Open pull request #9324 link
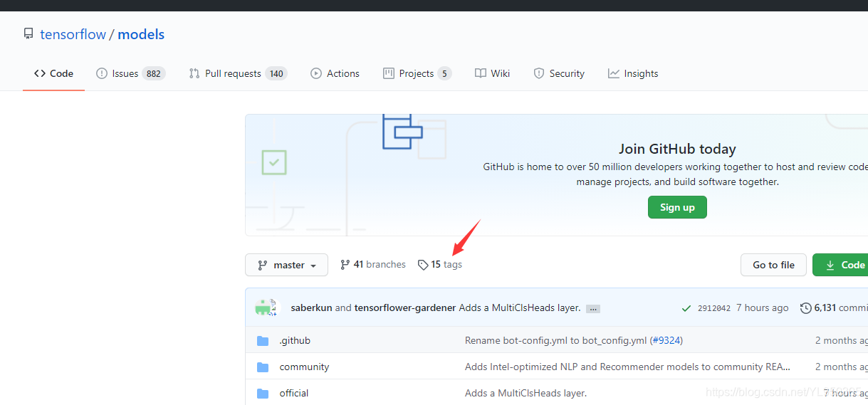Viewport: 868px width, 405px height. coord(666,340)
